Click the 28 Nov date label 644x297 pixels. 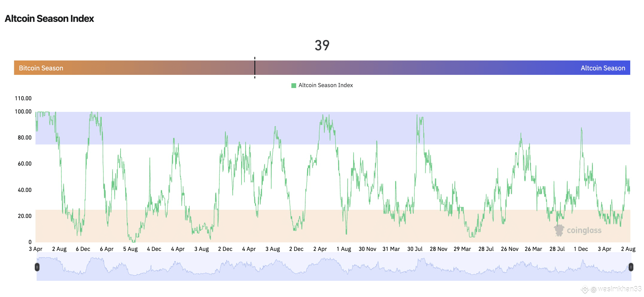click(x=438, y=249)
